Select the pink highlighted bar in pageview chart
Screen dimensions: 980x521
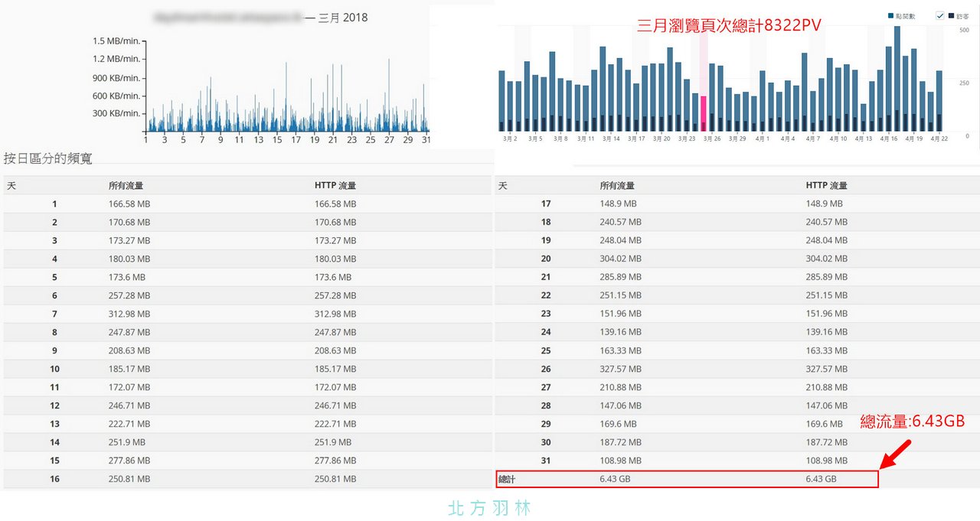click(x=704, y=113)
